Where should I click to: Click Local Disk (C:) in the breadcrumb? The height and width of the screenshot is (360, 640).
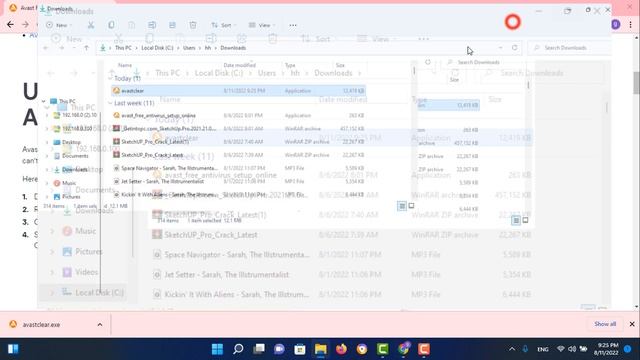[x=157, y=48]
